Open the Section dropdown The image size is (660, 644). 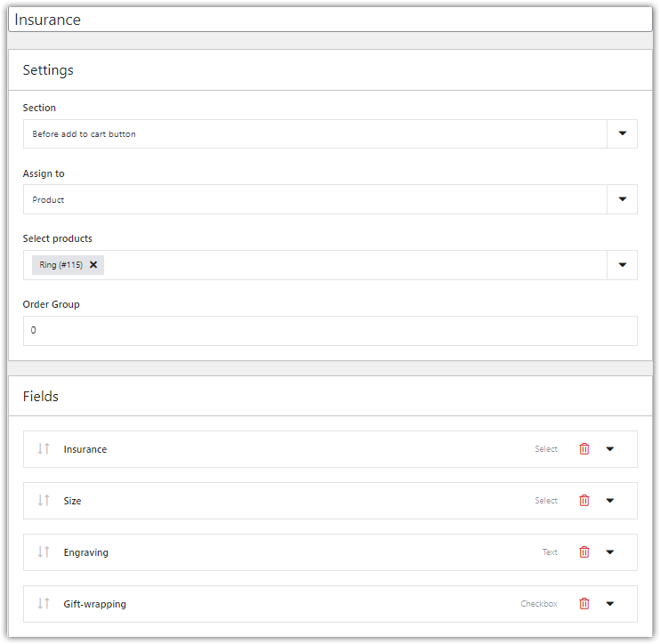(x=622, y=134)
